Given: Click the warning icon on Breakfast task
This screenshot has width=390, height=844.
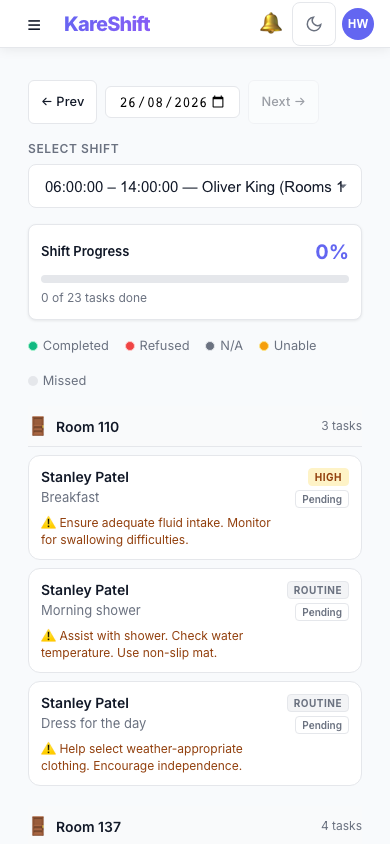Looking at the screenshot, I should click(48, 523).
